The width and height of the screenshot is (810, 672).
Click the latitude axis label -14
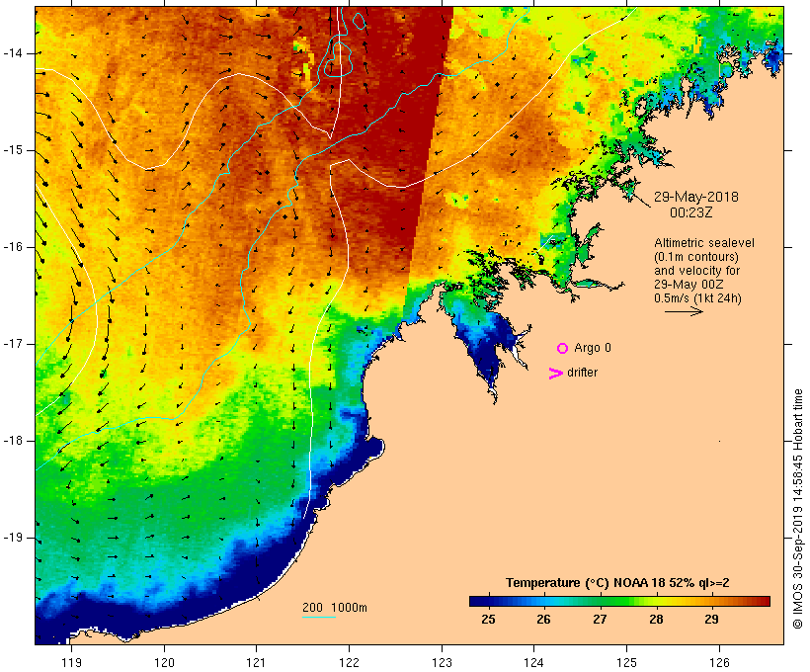[13, 53]
